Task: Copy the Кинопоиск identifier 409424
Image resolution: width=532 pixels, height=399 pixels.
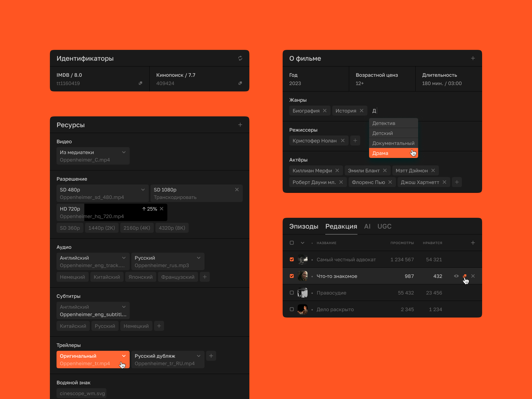Action: click(x=240, y=83)
